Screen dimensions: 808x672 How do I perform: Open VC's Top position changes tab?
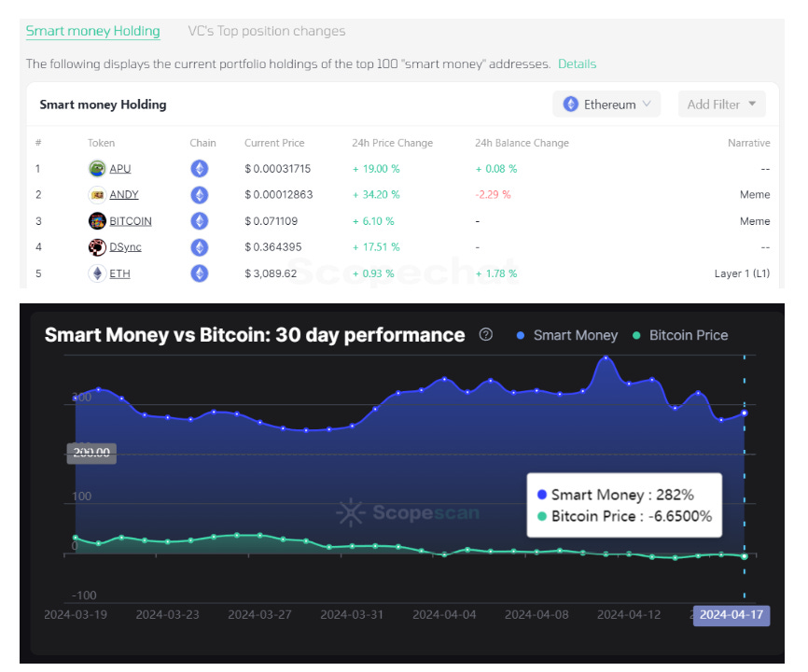click(x=267, y=31)
